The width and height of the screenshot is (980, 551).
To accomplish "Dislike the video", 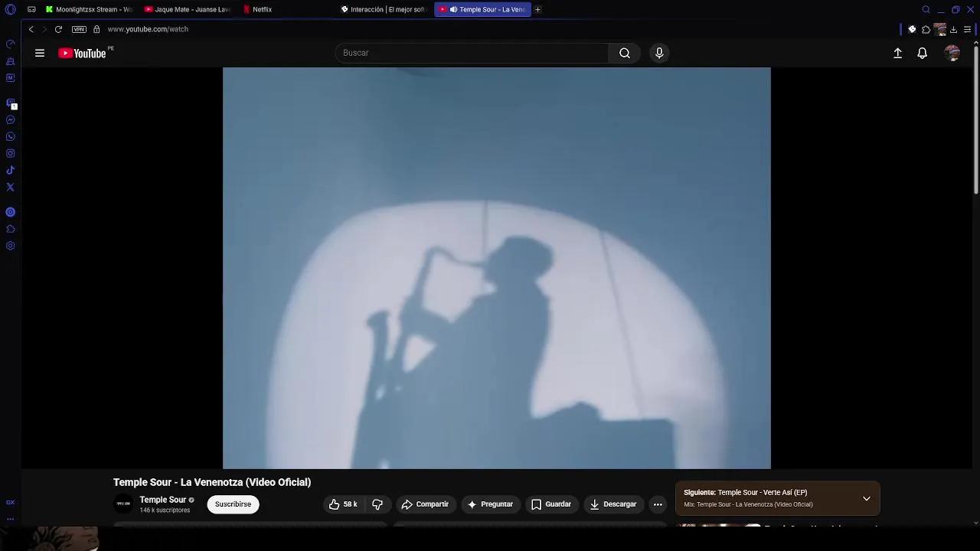I will click(x=377, y=504).
